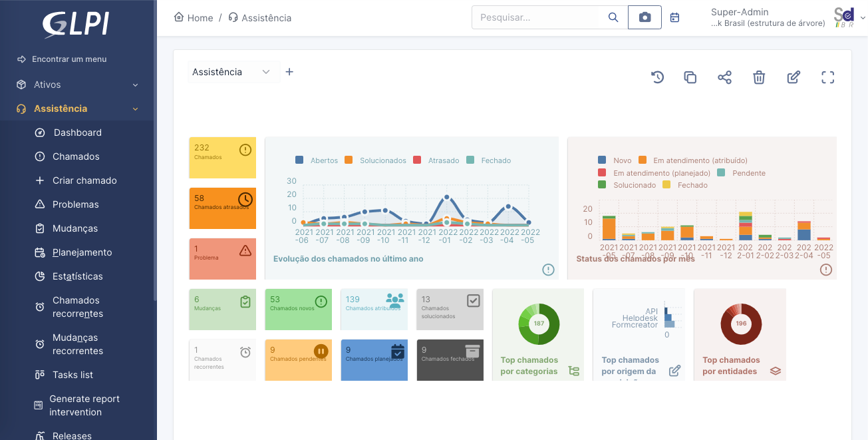Toggle fullscreen mode for the dashboard
The image size is (868, 440).
[827, 77]
